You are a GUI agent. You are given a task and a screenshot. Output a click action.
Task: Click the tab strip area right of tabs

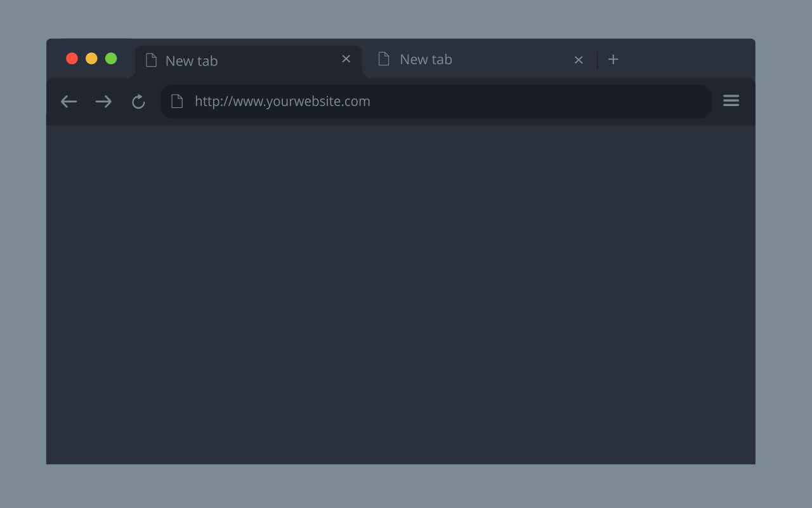click(685, 59)
